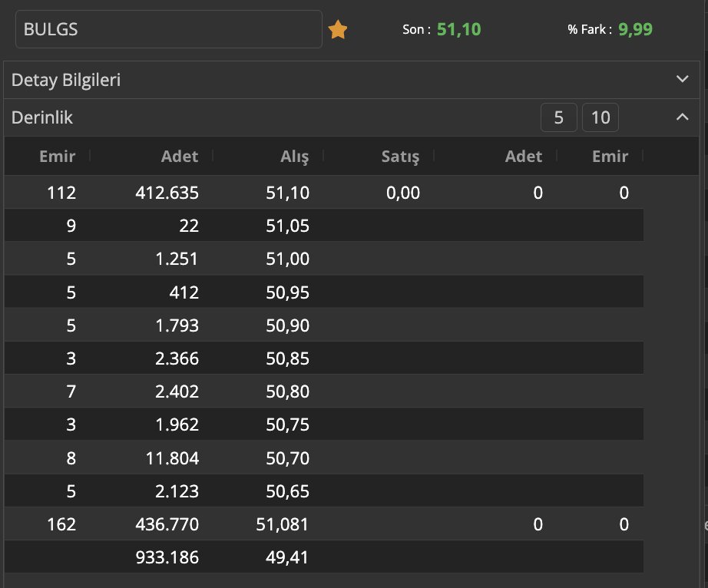Click the Alış column header
Screen dimensions: 708x588
[294, 157]
